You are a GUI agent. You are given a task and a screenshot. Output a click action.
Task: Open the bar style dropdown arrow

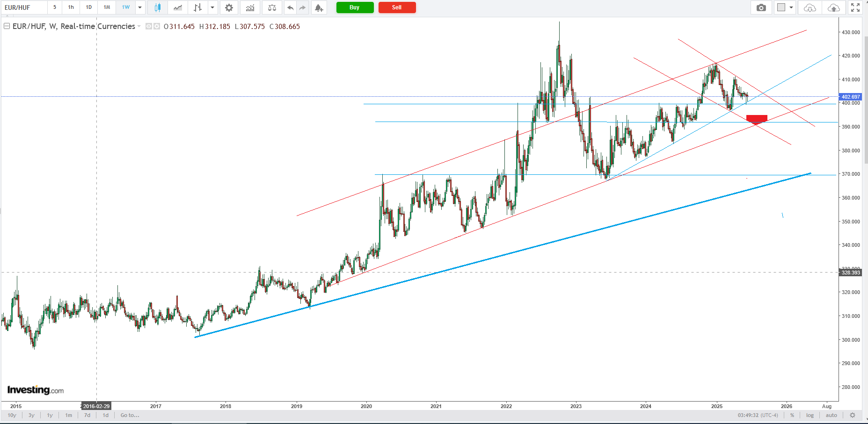click(212, 7)
